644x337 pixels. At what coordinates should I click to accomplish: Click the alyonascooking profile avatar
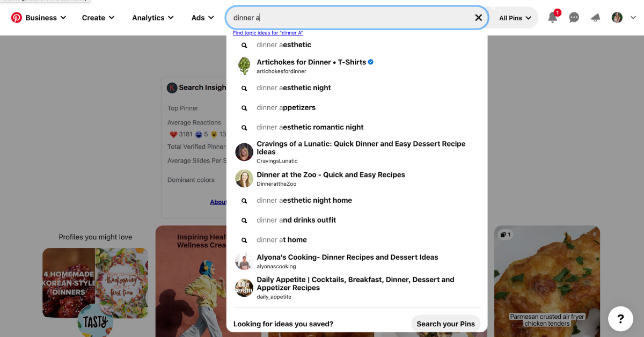click(x=244, y=261)
